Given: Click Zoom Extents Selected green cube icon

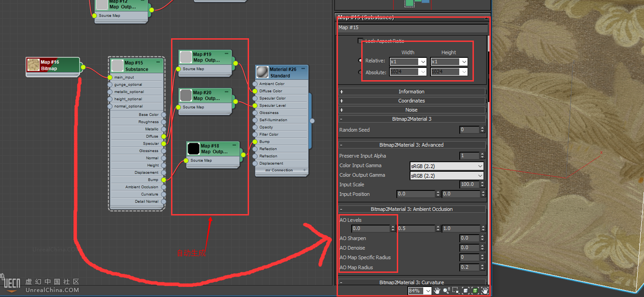Looking at the screenshot, I should [475, 291].
